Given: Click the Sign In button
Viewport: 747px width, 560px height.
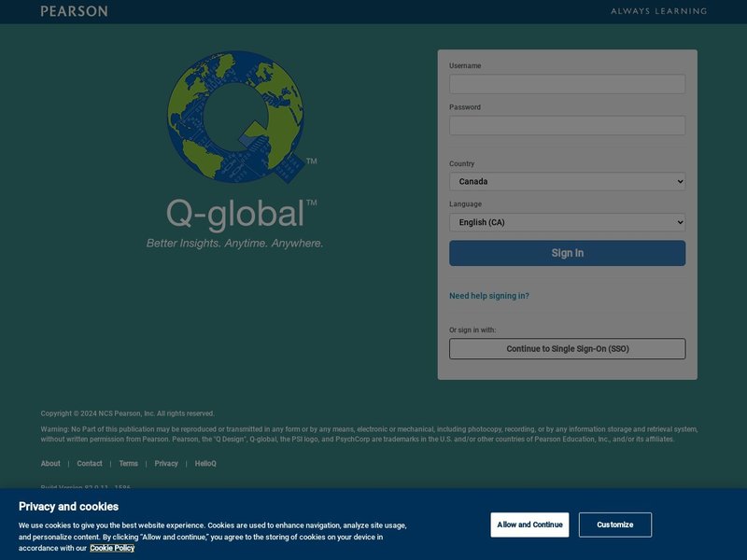Looking at the screenshot, I should pyautogui.click(x=567, y=253).
